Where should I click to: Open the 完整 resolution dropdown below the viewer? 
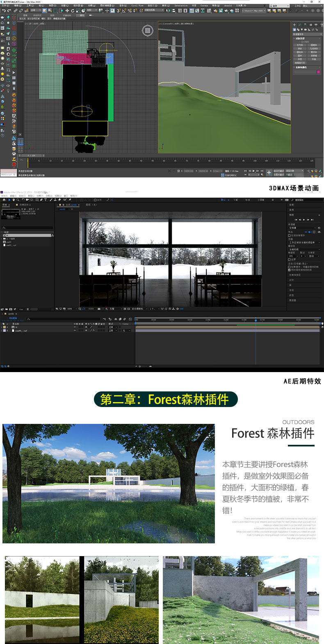116,308
